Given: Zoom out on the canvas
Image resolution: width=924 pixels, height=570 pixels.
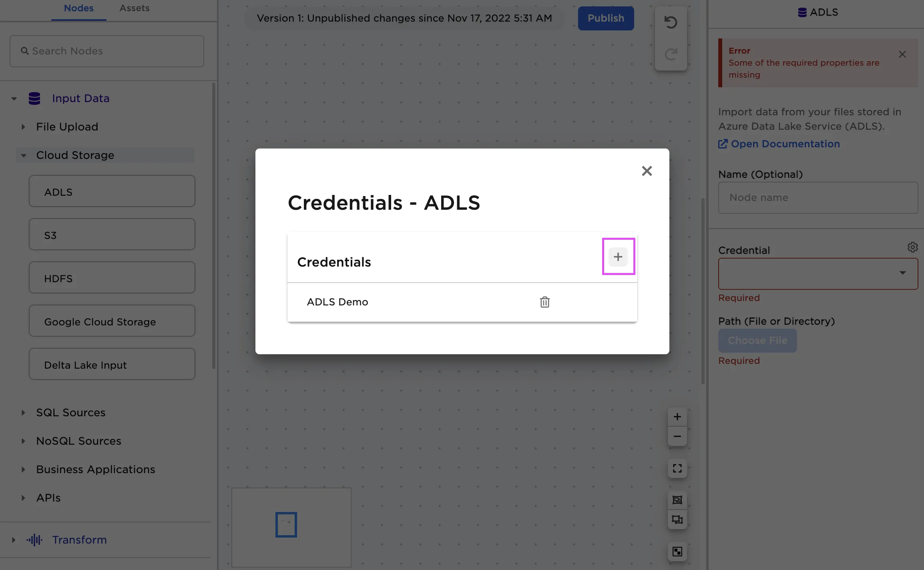Looking at the screenshot, I should point(677,436).
